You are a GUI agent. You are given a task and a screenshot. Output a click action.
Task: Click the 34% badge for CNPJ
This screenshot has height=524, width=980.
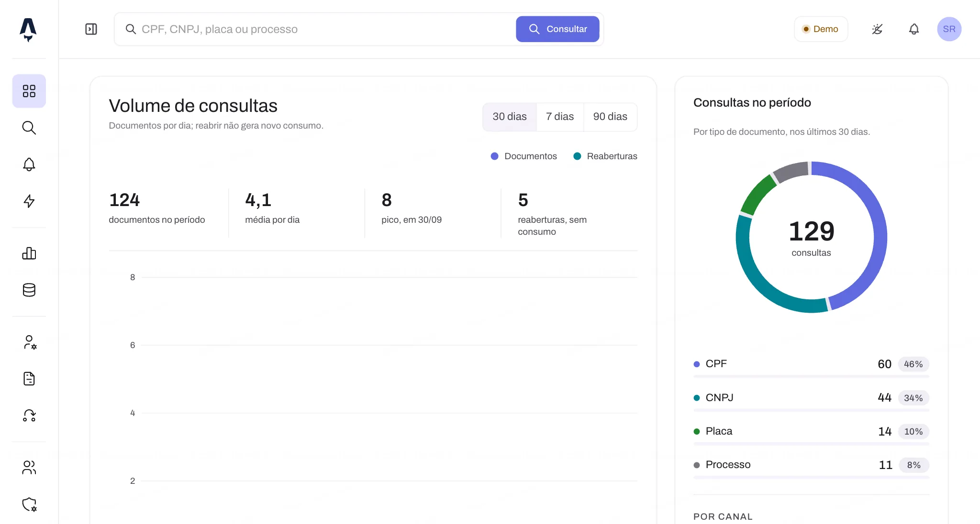[913, 398]
